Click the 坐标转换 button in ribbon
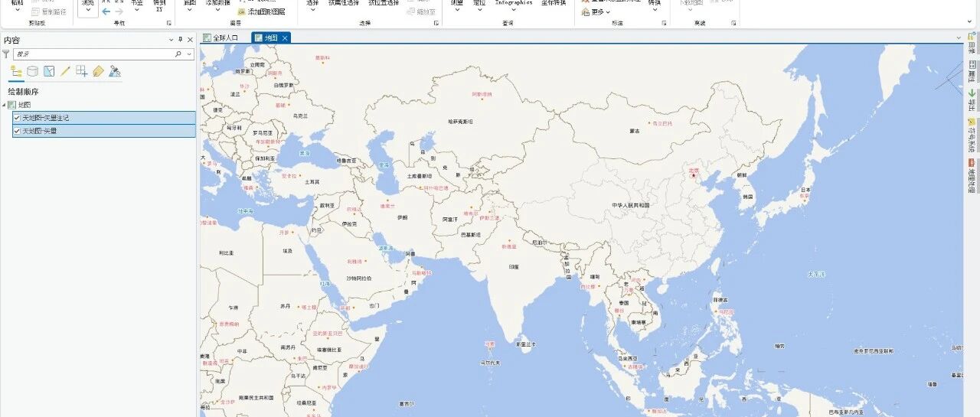 point(554,3)
